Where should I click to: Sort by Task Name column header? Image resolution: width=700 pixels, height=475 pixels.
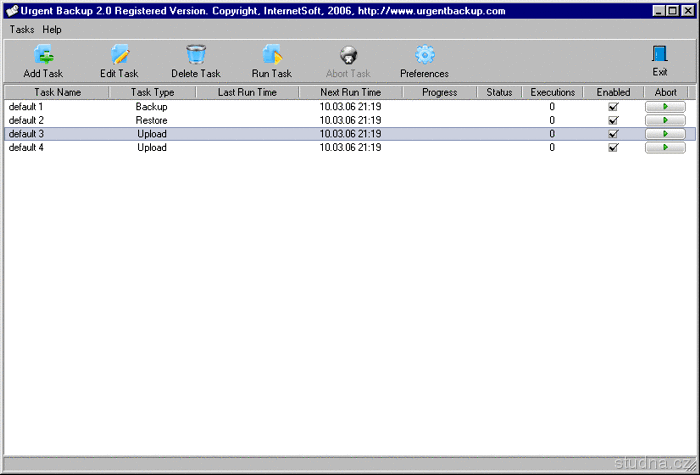click(57, 92)
